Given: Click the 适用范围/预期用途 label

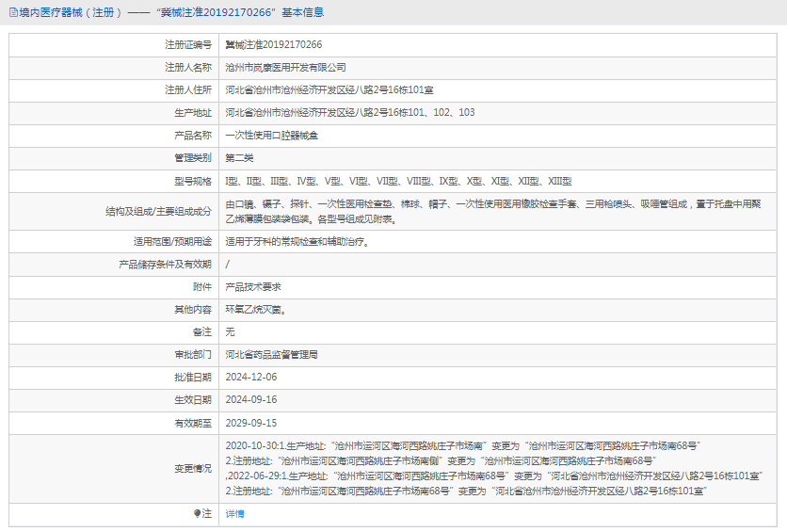Looking at the screenshot, I should pos(172,241).
